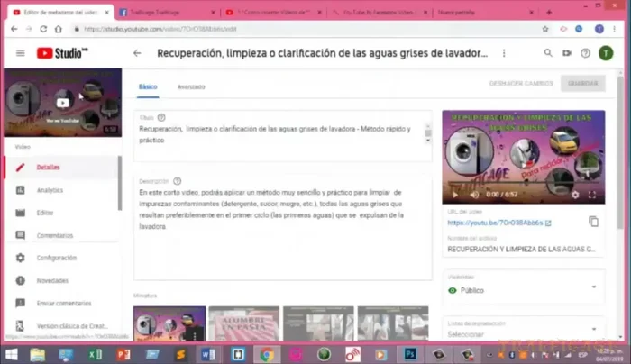Click the DESHACER CAMBIOS button
This screenshot has width=631, height=364.
(x=521, y=83)
